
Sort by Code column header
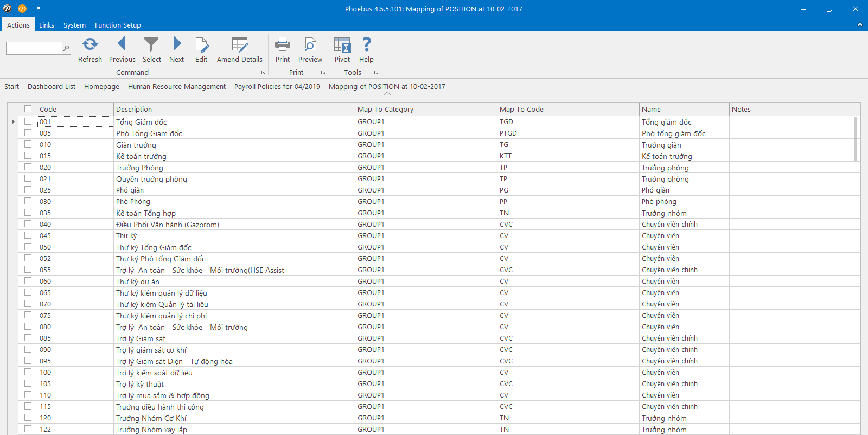pos(75,109)
